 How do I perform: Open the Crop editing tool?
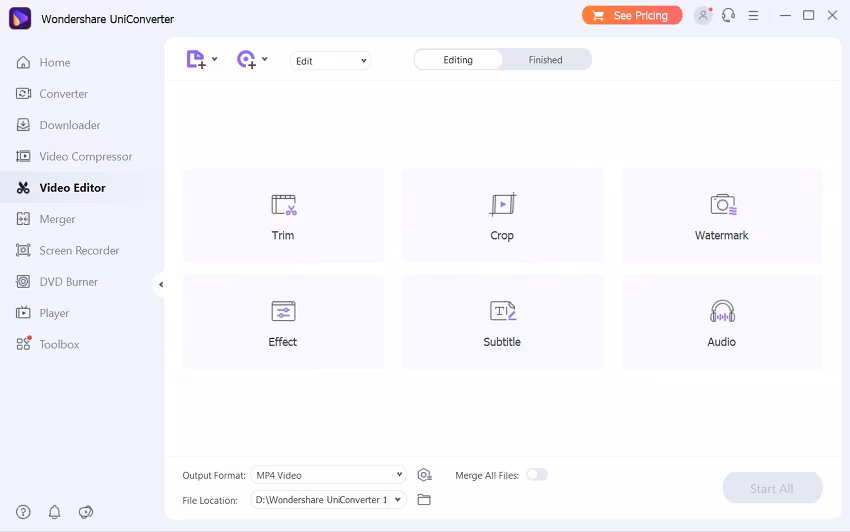503,215
